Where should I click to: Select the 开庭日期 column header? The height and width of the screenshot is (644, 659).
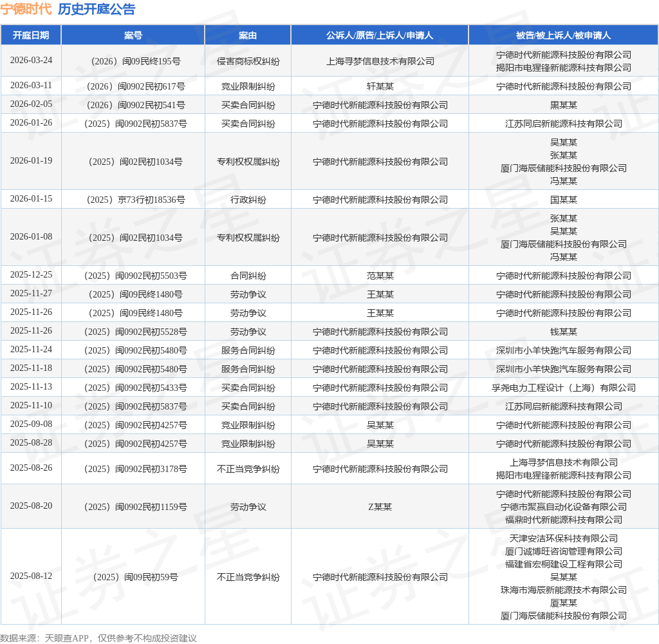[x=31, y=35]
